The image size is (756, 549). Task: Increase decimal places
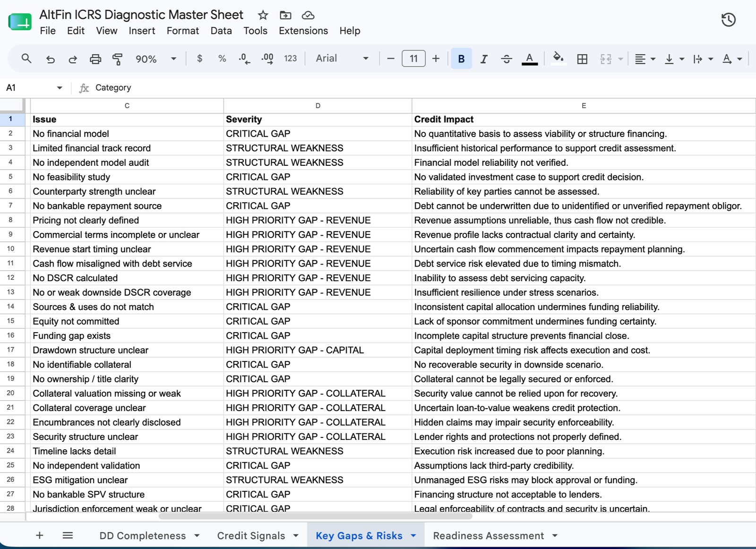tap(267, 59)
